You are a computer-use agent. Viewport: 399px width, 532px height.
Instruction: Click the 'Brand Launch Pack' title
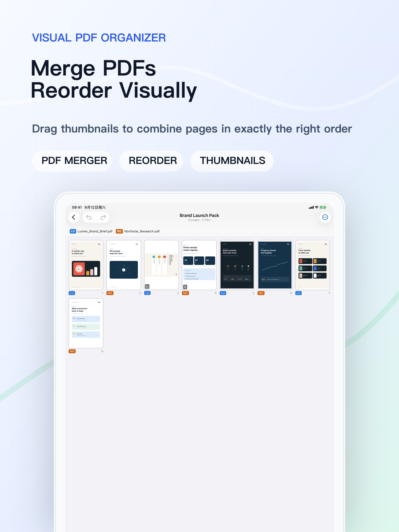[x=199, y=215]
